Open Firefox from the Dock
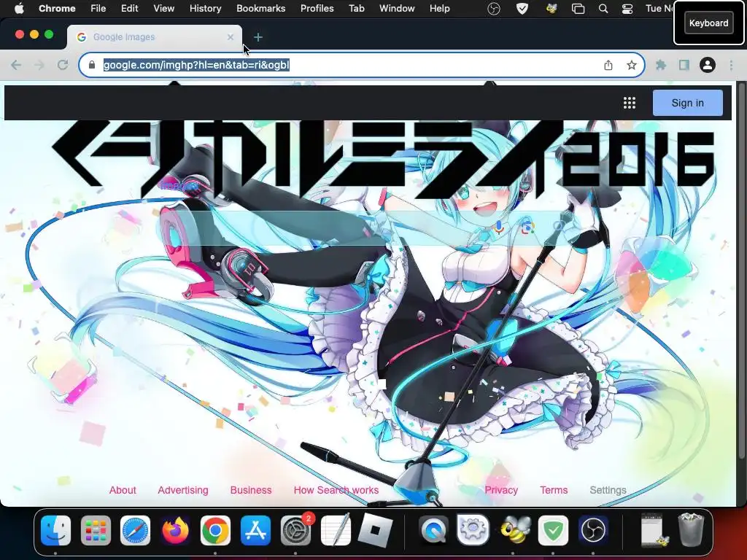 coord(175,530)
